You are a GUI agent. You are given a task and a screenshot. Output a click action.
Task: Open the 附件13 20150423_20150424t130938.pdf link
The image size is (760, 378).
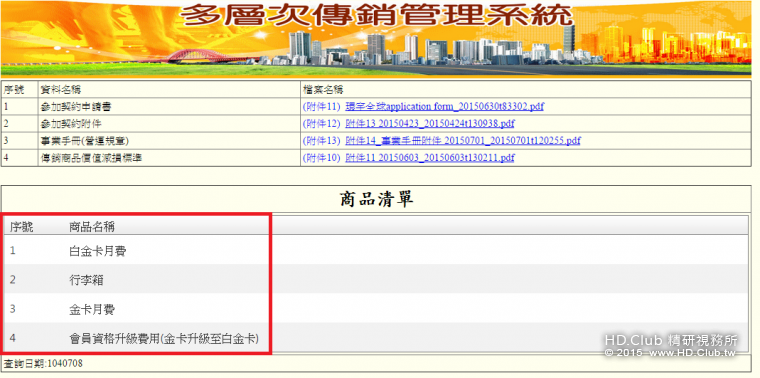(429, 124)
